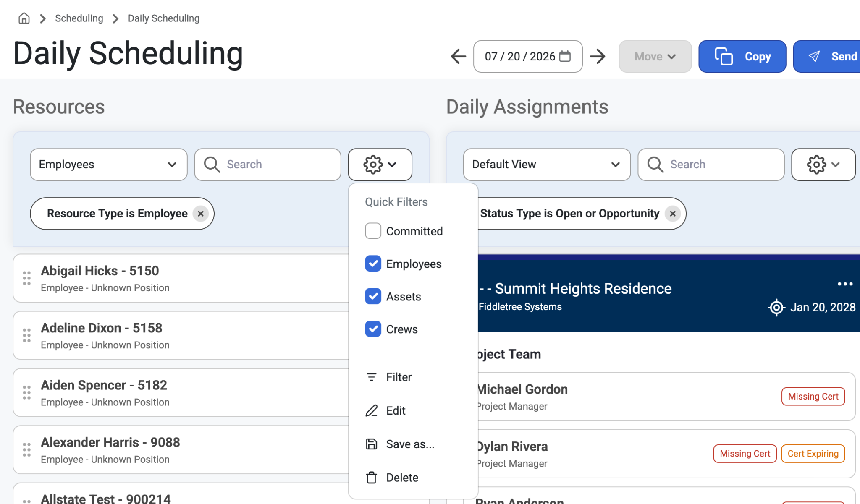Screen dimensions: 860x504
Task: Click the target icon beside Jan 20, 2028
Action: point(776,308)
